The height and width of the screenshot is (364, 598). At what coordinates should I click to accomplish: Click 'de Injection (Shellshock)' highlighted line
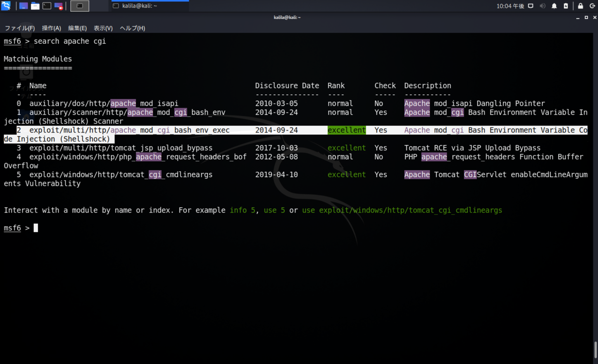pyautogui.click(x=57, y=139)
